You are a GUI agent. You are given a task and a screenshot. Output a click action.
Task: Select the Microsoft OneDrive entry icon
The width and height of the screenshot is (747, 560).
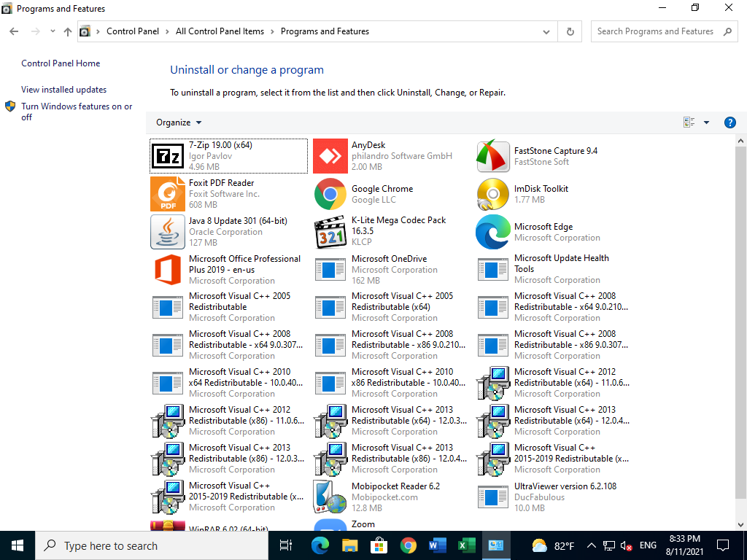(x=330, y=270)
